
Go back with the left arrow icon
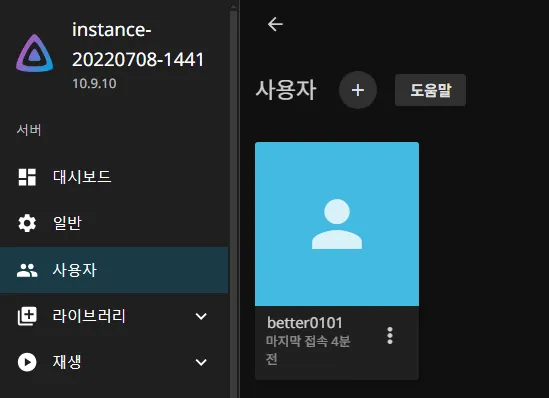pos(275,24)
